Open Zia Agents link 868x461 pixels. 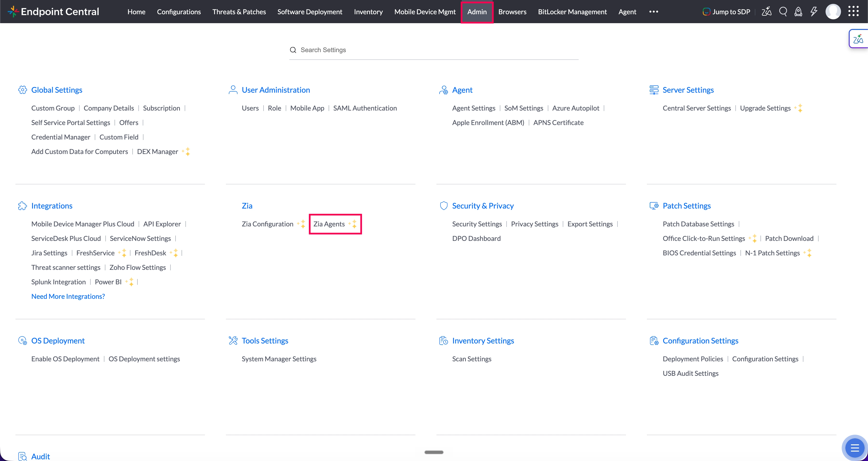329,224
